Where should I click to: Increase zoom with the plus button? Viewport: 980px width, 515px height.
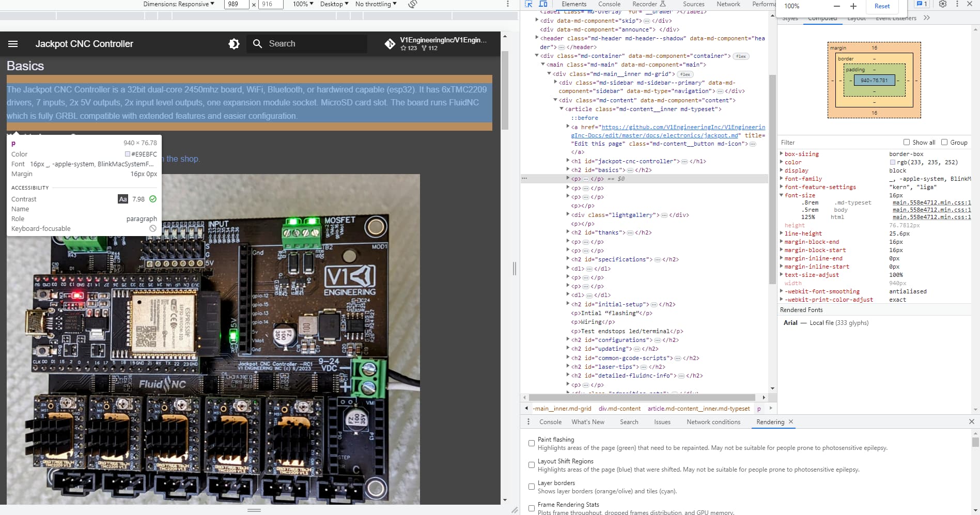pyautogui.click(x=853, y=6)
